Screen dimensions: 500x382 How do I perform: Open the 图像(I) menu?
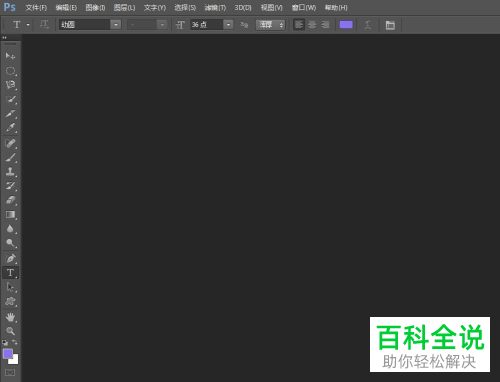[95, 7]
